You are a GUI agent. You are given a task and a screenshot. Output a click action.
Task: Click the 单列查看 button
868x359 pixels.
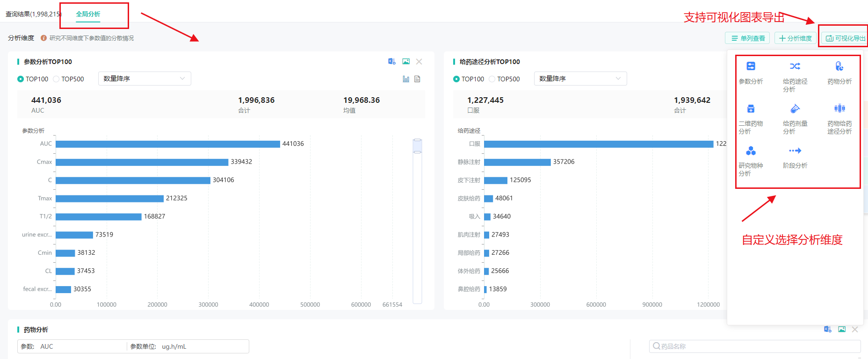click(x=747, y=38)
